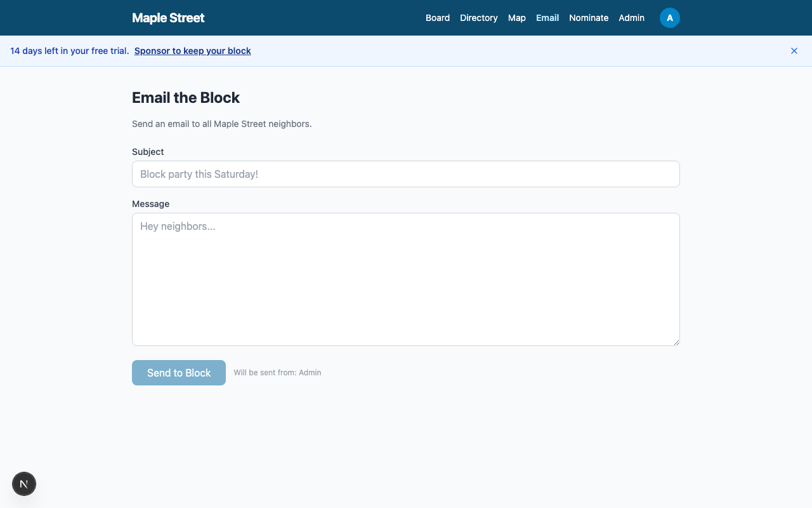Viewport: 812px width, 508px height.
Task: Click the Subject label
Action: click(x=148, y=152)
